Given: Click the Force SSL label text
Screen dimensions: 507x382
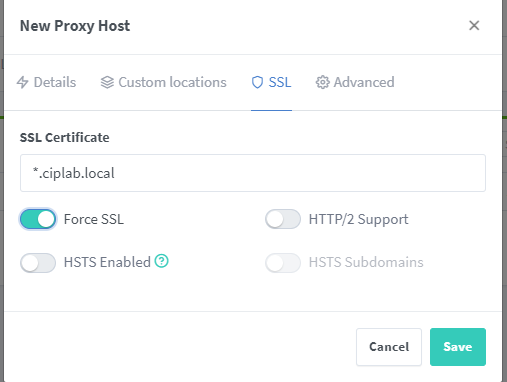Looking at the screenshot, I should tap(94, 219).
